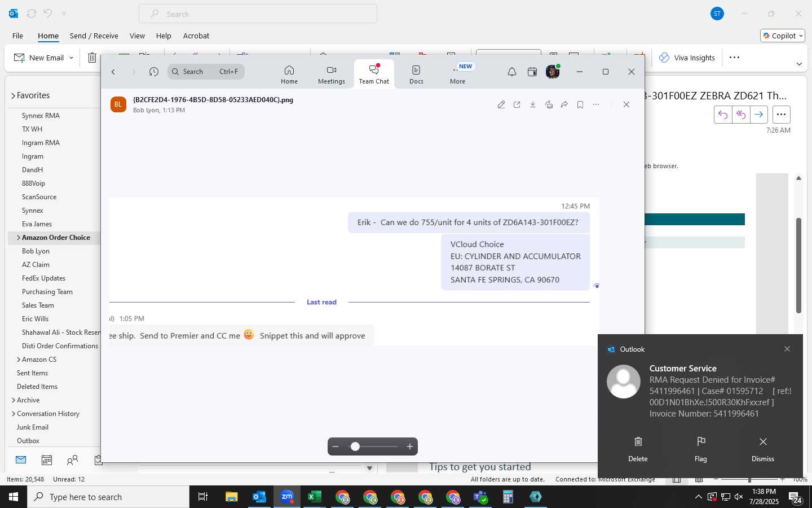Open Excel from the taskbar
812x508 pixels.
click(314, 497)
